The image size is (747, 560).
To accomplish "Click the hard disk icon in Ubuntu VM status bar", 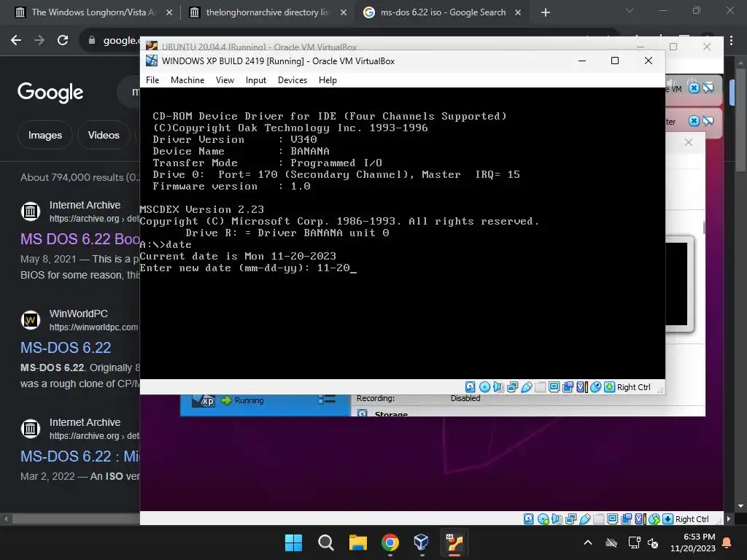I will tap(529, 519).
